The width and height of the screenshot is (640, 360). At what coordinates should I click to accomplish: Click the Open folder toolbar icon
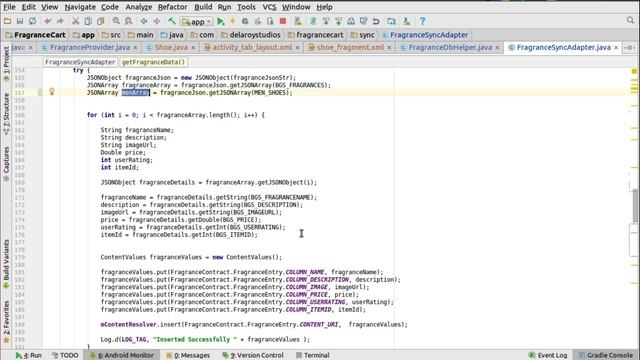7,21
